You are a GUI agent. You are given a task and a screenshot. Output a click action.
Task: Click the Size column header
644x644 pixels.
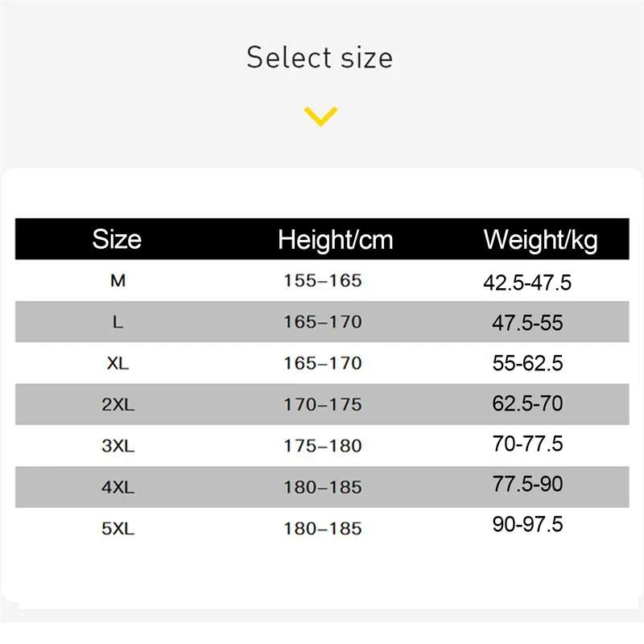coord(117,239)
